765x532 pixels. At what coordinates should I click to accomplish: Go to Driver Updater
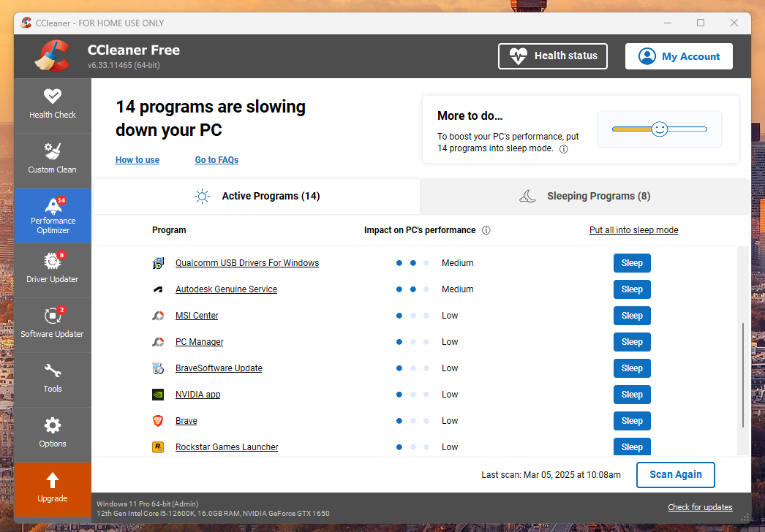pyautogui.click(x=53, y=270)
